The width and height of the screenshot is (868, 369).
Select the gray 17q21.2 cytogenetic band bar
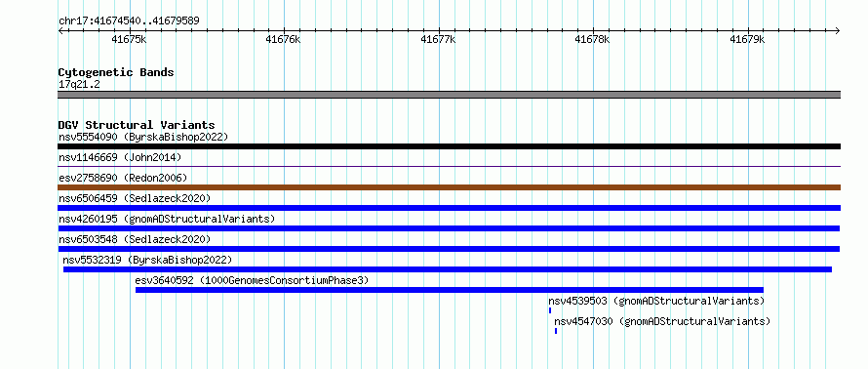[449, 95]
